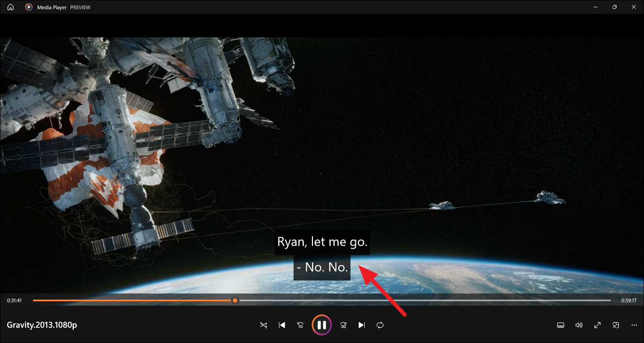Switch to mini player view
This screenshot has width=644, height=343.
point(616,325)
